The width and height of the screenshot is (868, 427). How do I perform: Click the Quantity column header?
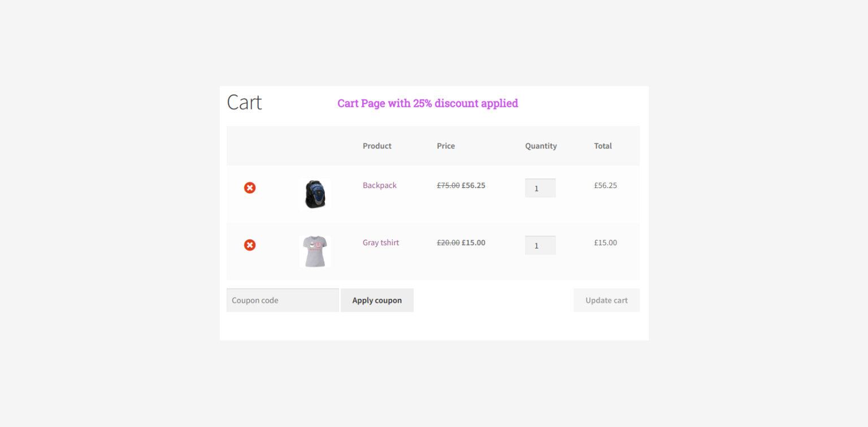pos(540,146)
